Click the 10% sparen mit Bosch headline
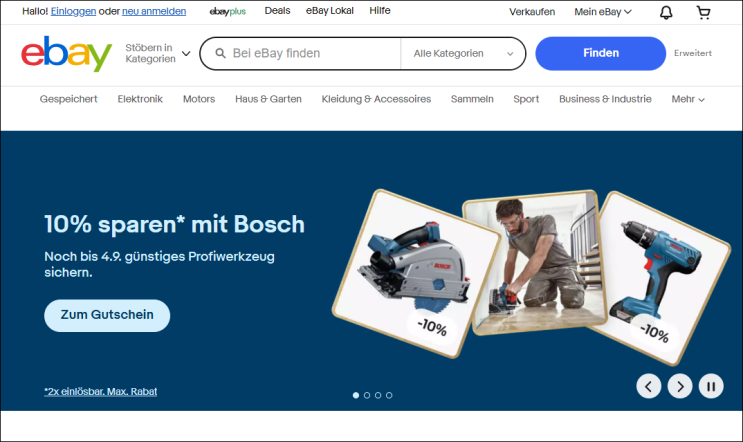 coord(174,224)
